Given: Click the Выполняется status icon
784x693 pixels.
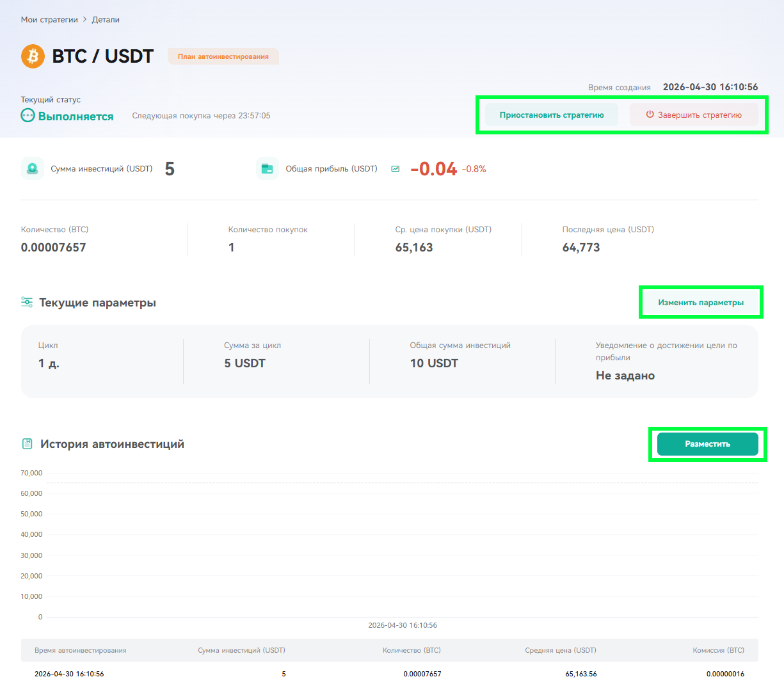Looking at the screenshot, I should 28,116.
